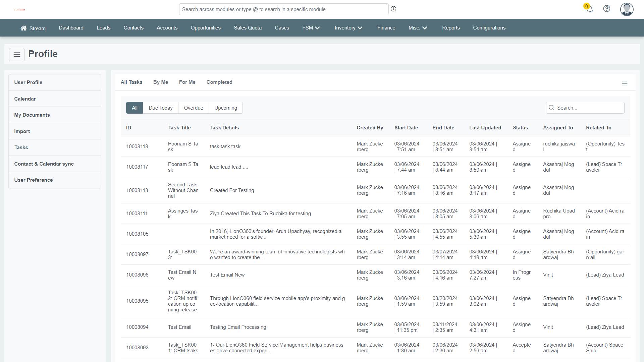
Task: Select the Upcoming filter
Action: [225, 108]
